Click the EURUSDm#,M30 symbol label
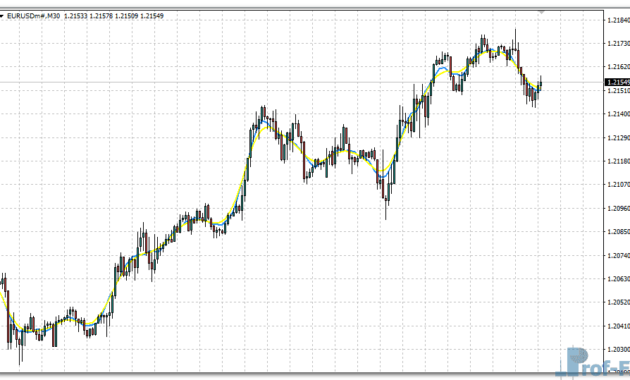630x380 pixels. (x=34, y=16)
